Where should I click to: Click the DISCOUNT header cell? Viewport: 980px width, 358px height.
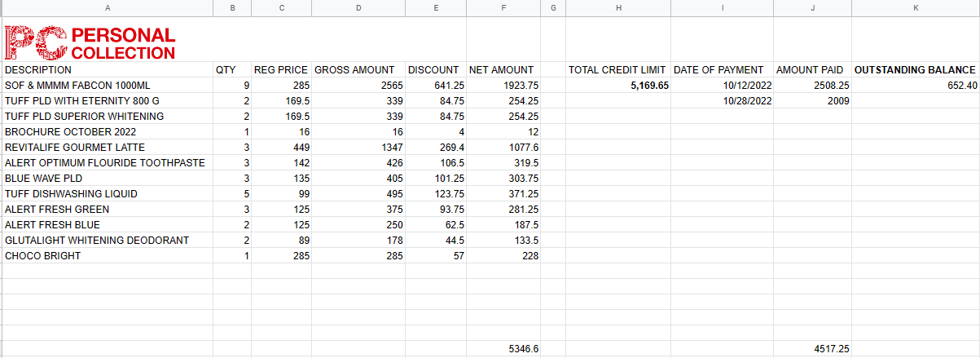click(436, 70)
